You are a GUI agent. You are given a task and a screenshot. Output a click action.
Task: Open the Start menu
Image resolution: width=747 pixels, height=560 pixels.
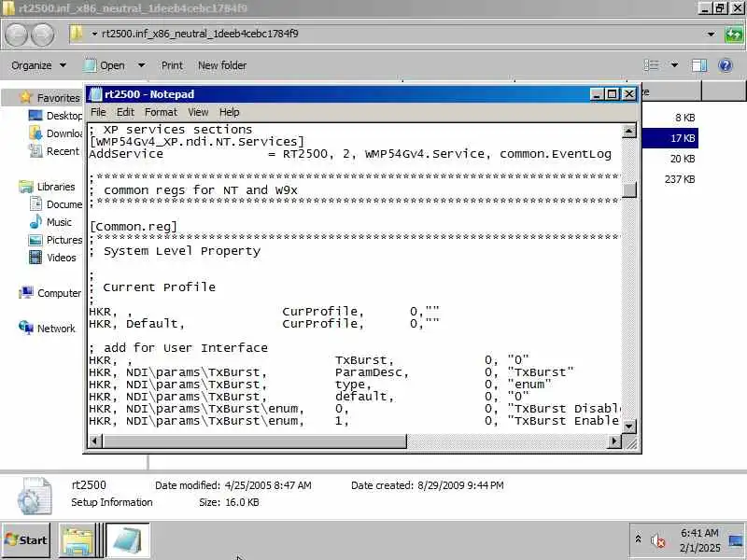click(x=26, y=540)
